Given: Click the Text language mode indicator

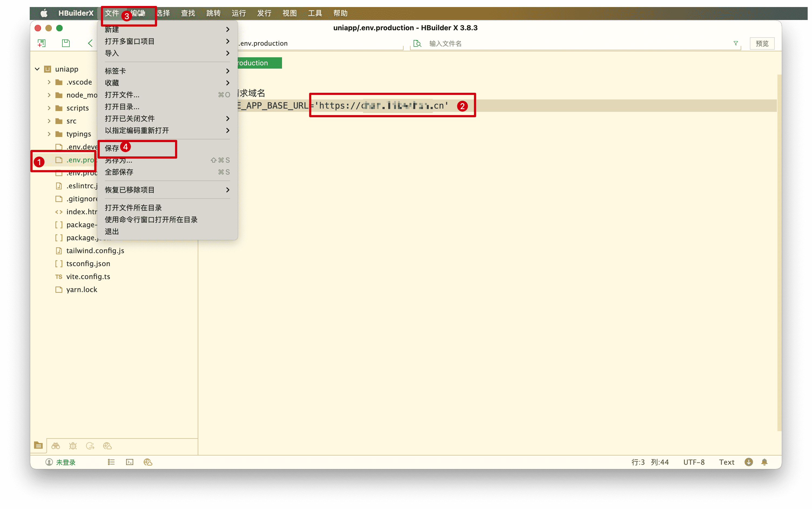Looking at the screenshot, I should click(x=727, y=462).
